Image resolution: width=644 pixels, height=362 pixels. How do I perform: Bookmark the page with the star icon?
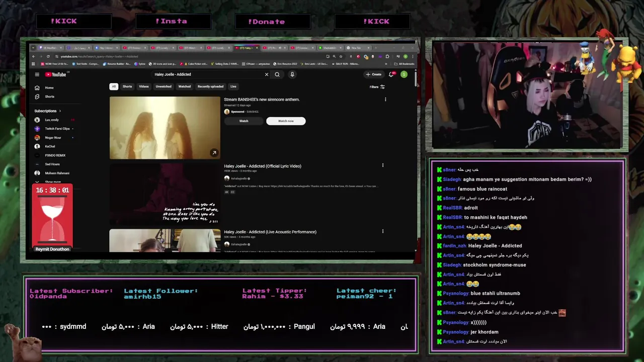point(341,56)
